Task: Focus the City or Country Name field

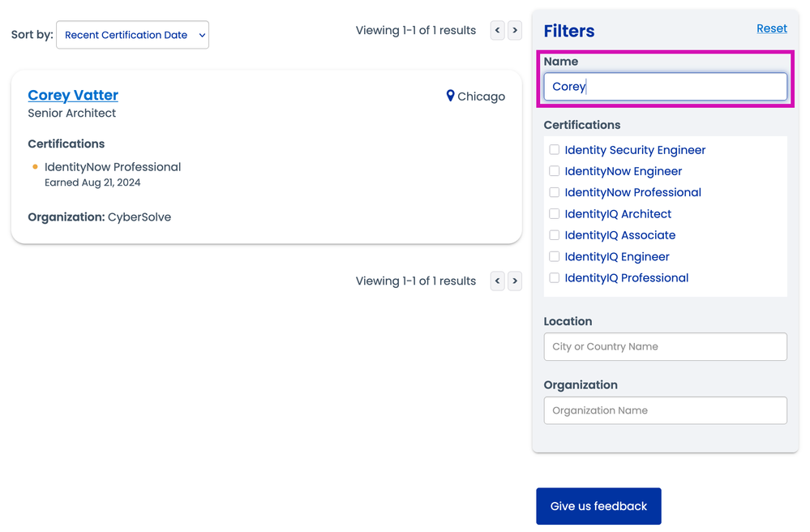Action: pyautogui.click(x=665, y=346)
